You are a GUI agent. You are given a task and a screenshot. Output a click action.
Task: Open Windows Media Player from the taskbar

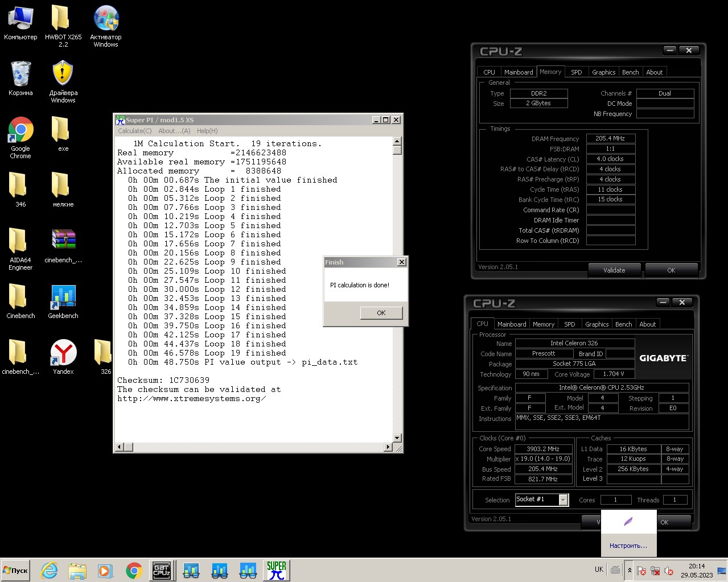point(105,571)
